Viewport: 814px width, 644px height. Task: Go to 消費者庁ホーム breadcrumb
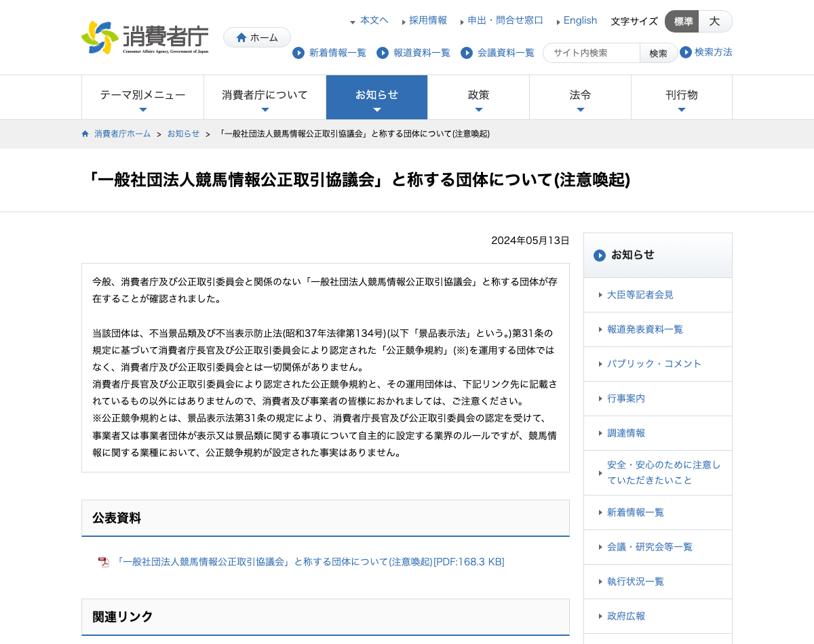pos(123,134)
